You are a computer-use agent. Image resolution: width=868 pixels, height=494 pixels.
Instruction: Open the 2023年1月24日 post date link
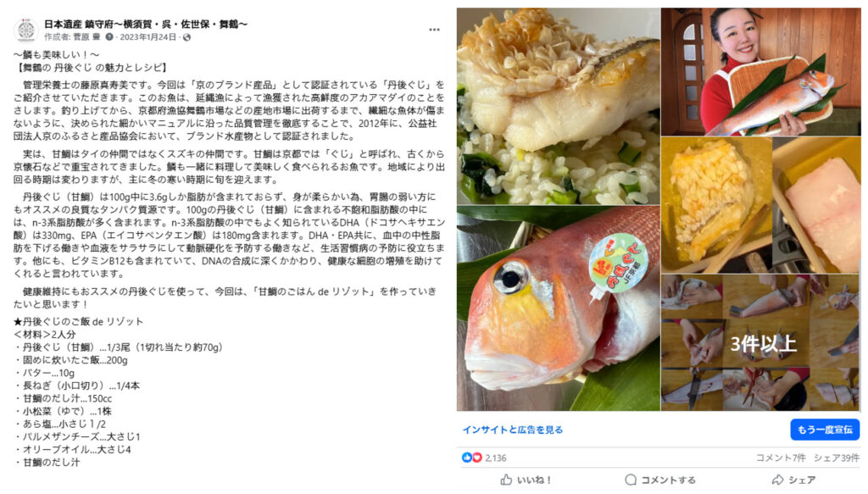tap(147, 37)
